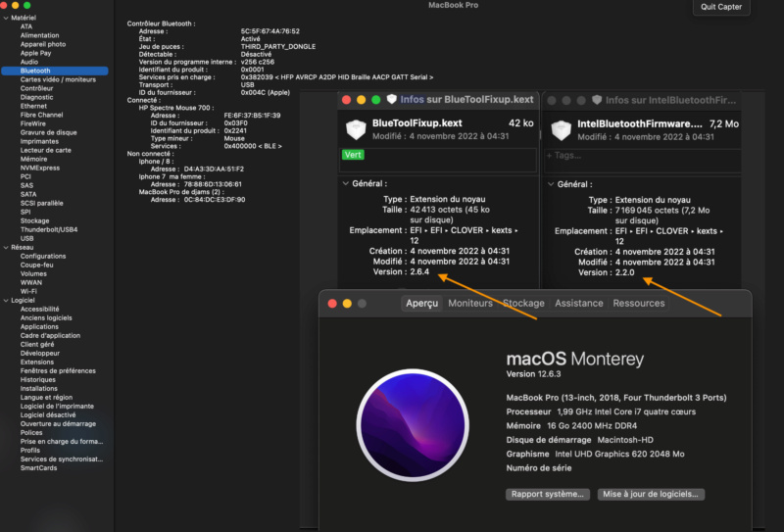Select Contrôleur in the sidebar
Viewport: 784px width, 532px height.
[36, 88]
